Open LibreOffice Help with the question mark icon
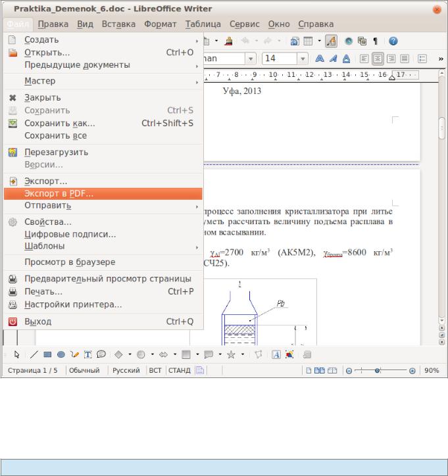Viewport: 448px width, 476px height. tap(393, 41)
